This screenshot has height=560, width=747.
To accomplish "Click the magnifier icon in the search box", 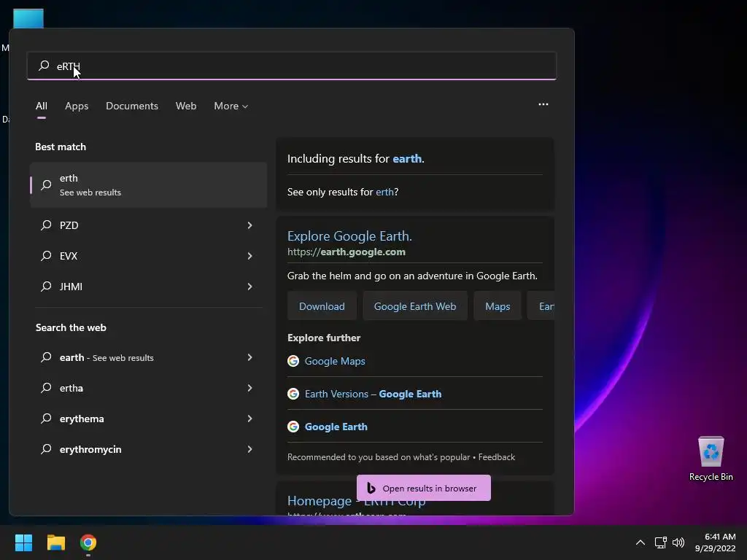I will click(44, 65).
